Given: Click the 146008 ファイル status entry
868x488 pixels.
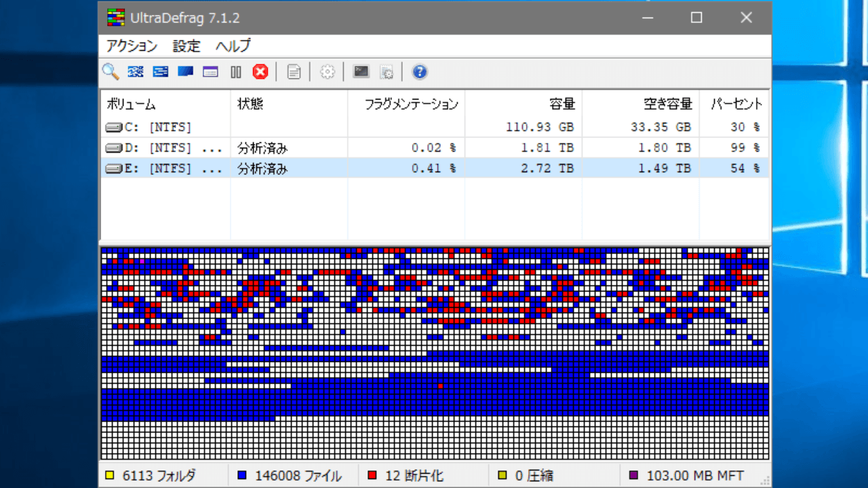Looking at the screenshot, I should (298, 476).
